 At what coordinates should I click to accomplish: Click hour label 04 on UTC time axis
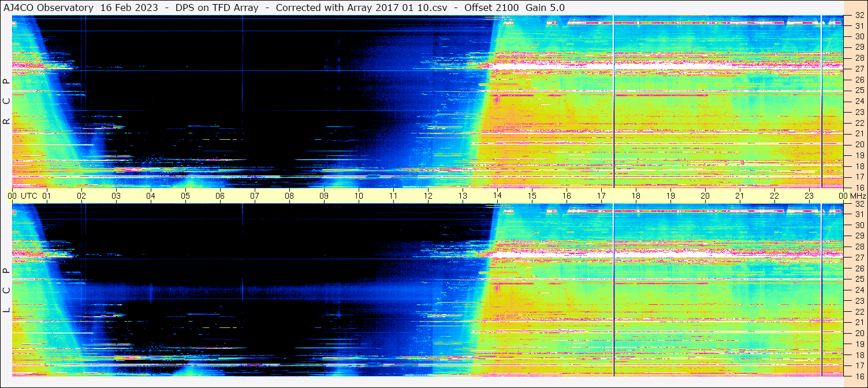(151, 196)
